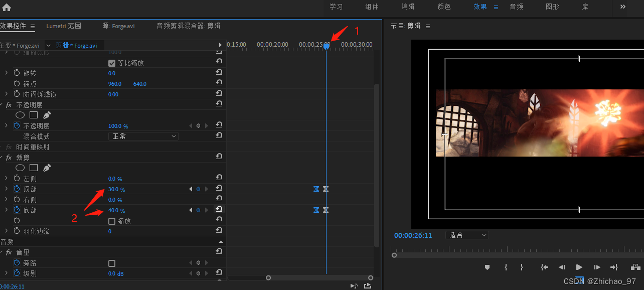The image size is (644, 290).
Task: Switch to the 音频 workspace
Action: point(516,7)
